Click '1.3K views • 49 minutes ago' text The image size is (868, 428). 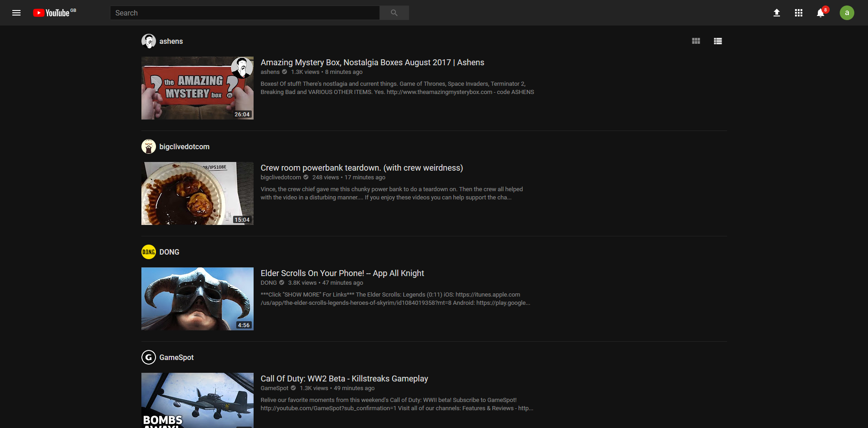tap(337, 388)
